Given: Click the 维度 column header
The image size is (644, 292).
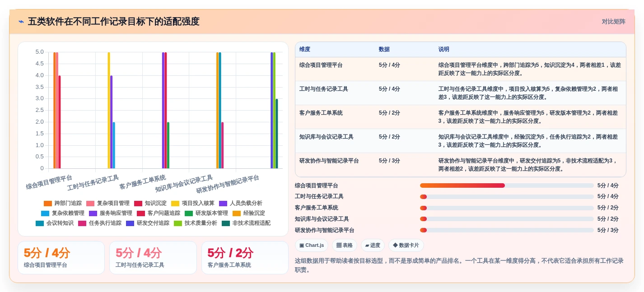Looking at the screenshot, I should point(305,50).
